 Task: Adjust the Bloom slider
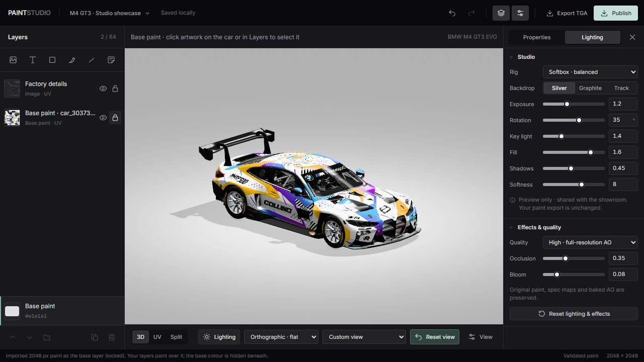[x=574, y=275]
